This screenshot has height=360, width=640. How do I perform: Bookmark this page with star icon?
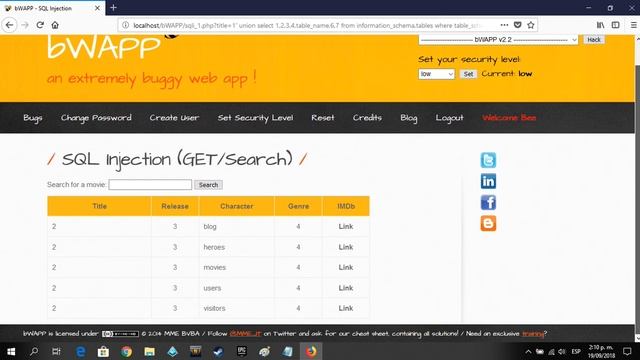531,25
